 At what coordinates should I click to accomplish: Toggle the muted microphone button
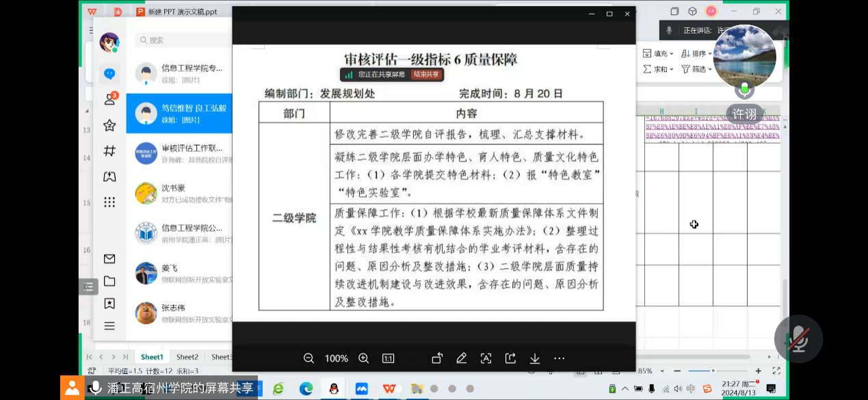pyautogui.click(x=798, y=339)
